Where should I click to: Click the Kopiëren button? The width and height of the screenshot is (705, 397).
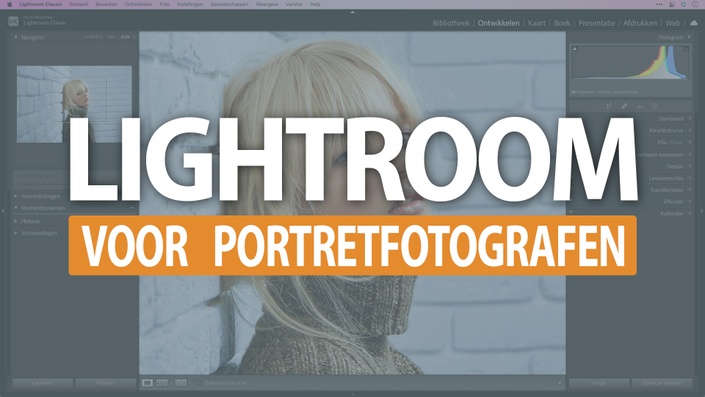(42, 383)
